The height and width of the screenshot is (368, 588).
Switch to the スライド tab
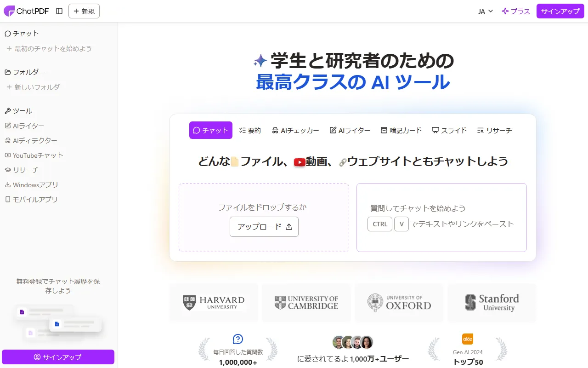coord(450,130)
